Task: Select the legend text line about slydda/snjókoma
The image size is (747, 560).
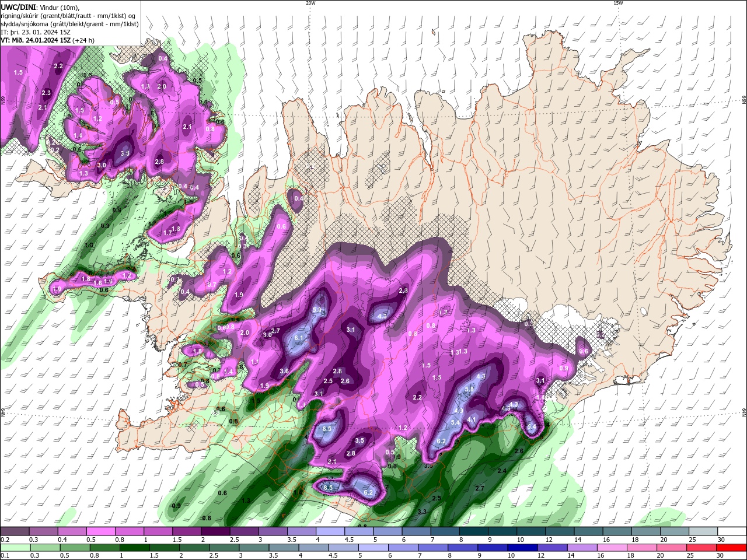Action: click(70, 24)
